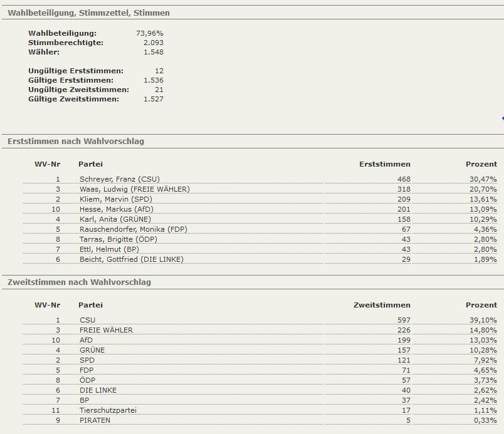Screen dimensions: 504x434
Task: Click FREIE WÄHLER's second vote count "226"
Action: point(404,330)
